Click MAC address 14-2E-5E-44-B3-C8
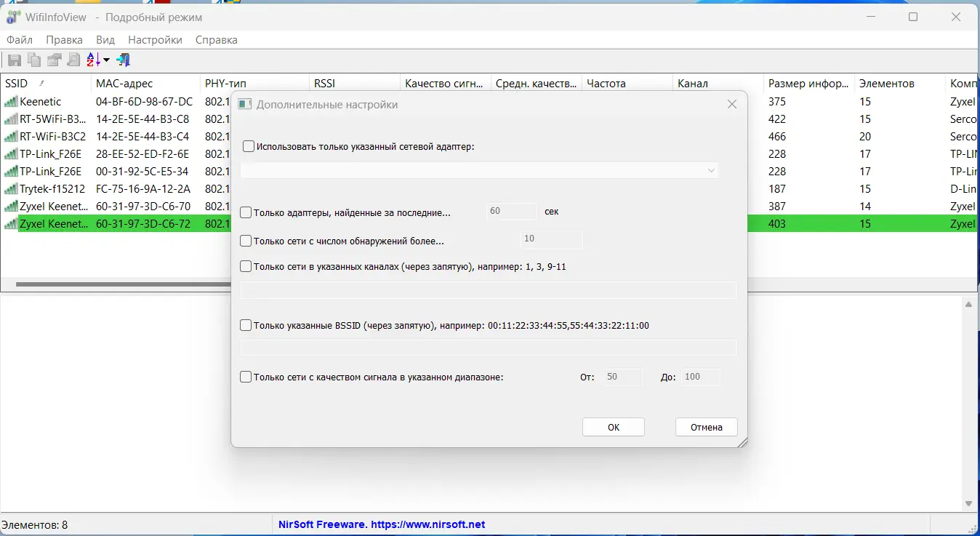980x536 pixels. [142, 119]
